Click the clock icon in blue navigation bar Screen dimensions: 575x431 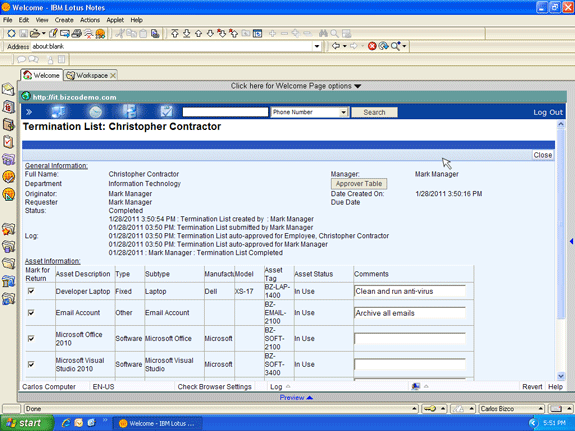(x=95, y=112)
